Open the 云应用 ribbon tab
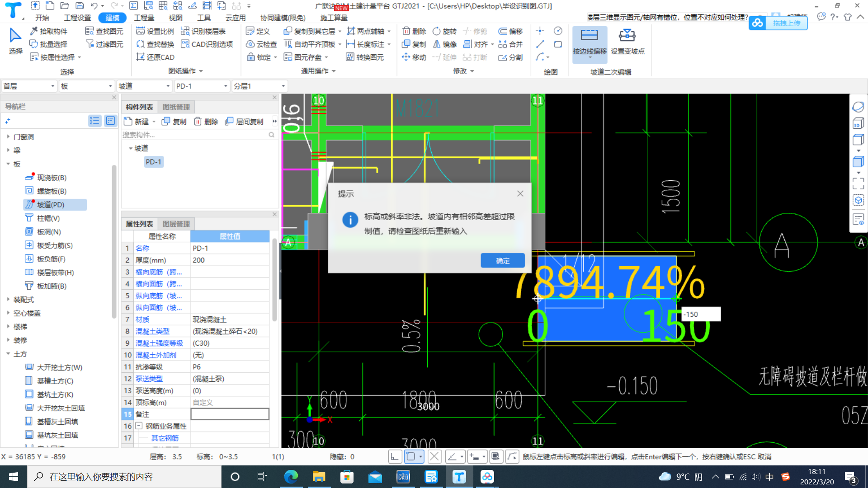868x488 pixels. click(236, 18)
